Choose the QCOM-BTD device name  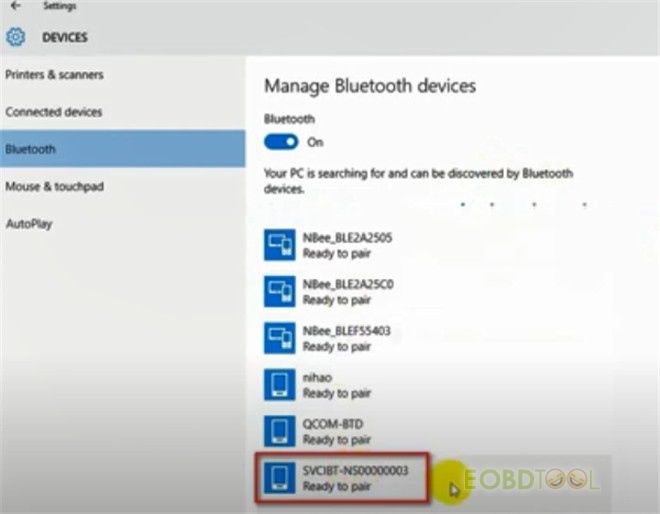[331, 424]
